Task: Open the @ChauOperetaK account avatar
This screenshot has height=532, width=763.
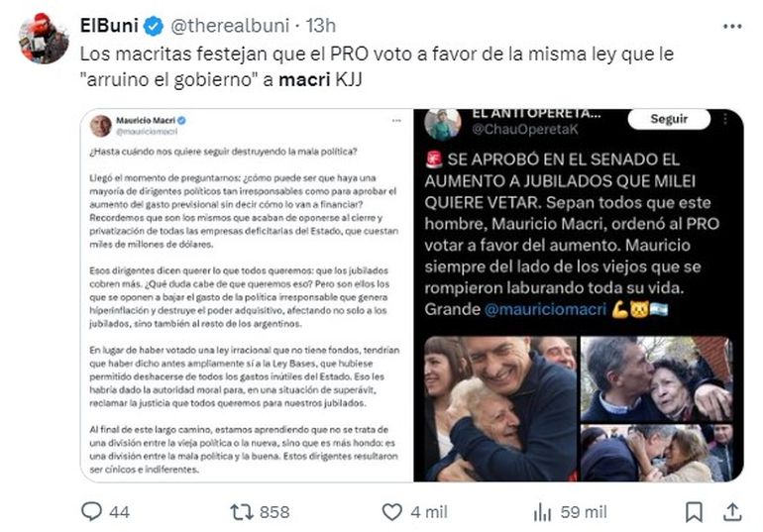Action: tap(442, 125)
